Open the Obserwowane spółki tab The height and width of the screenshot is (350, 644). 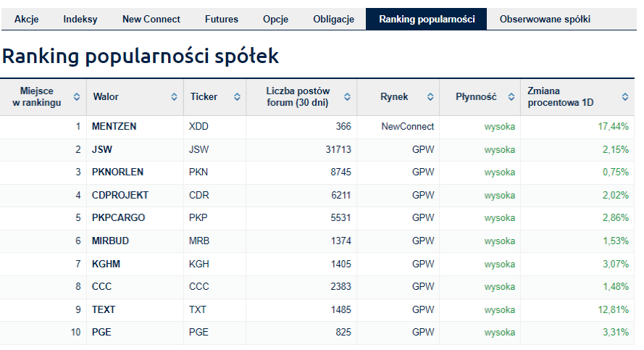point(545,20)
